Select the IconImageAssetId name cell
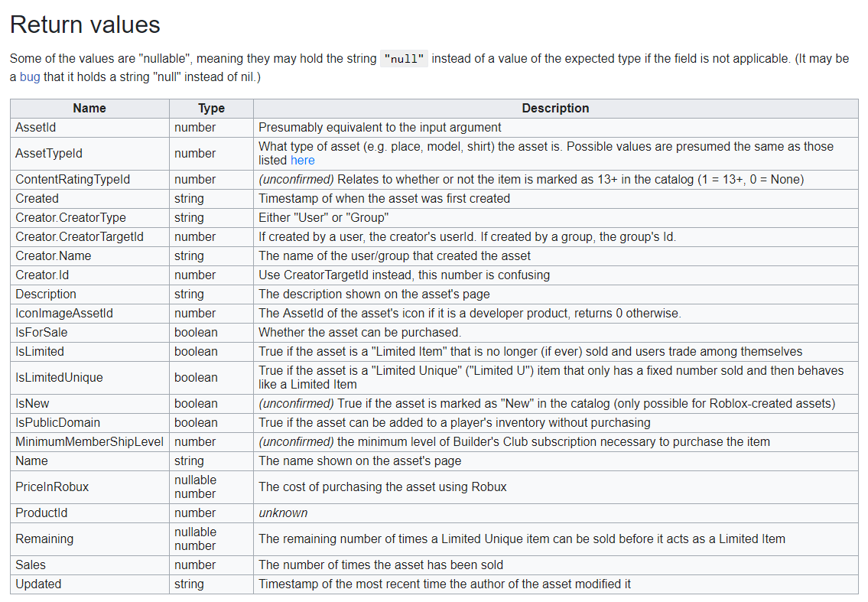868x602 pixels. 64,314
